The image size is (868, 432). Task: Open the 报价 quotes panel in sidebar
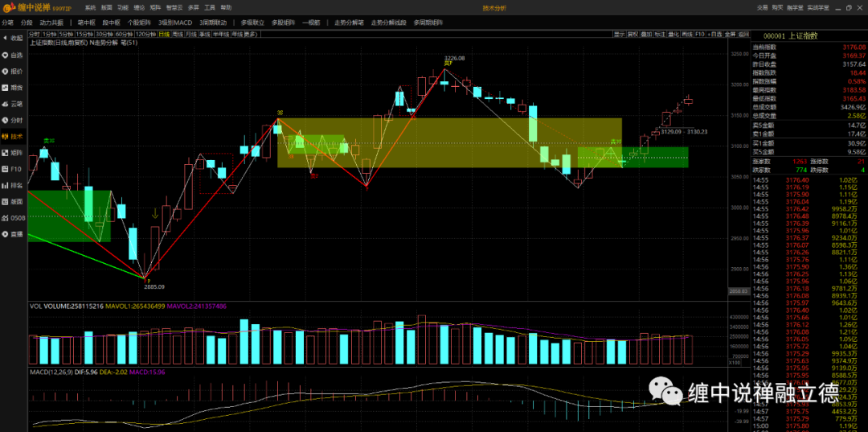click(14, 71)
